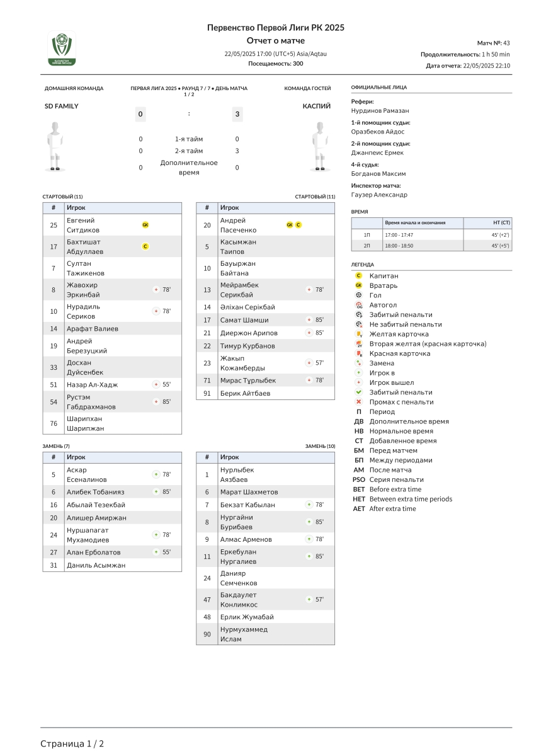Viewport: 534px width, 756px height.
Task: Click the missed penalty red cross icon
Action: tap(358, 402)
